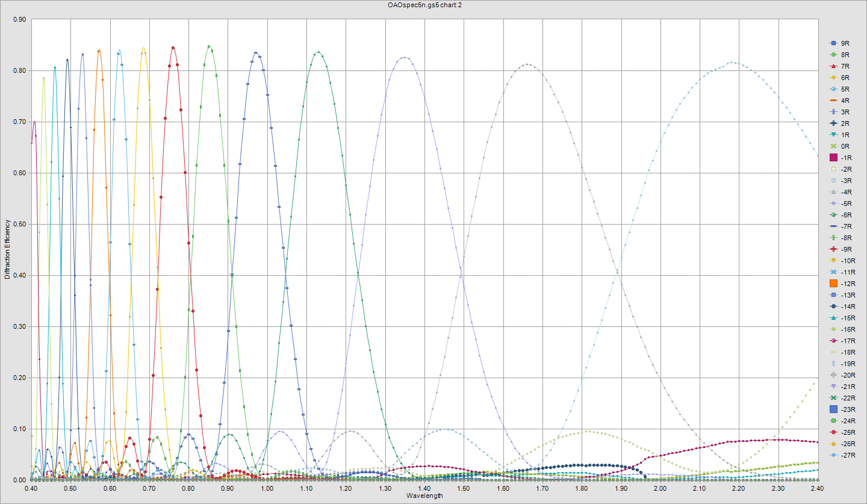The height and width of the screenshot is (504, 867).
Task: Select the -7R legend entry
Action: (x=841, y=226)
